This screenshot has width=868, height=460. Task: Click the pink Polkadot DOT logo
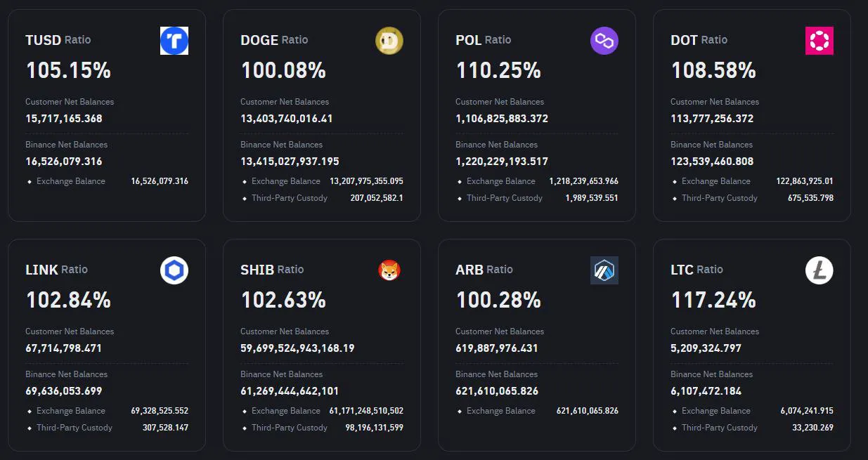coord(820,41)
